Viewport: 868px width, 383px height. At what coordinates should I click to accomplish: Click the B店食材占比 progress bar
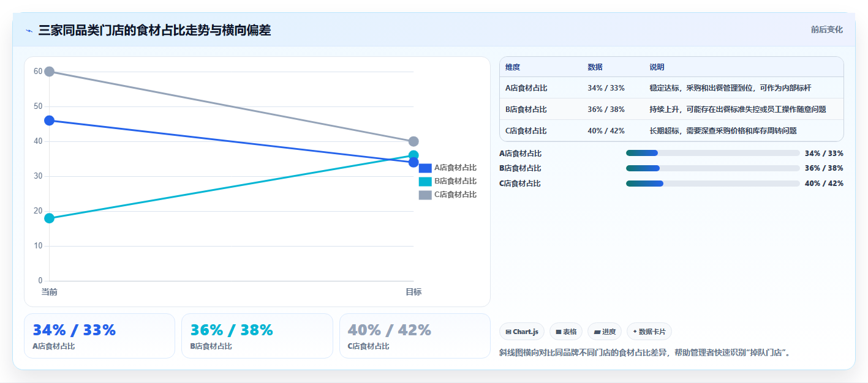pos(713,168)
